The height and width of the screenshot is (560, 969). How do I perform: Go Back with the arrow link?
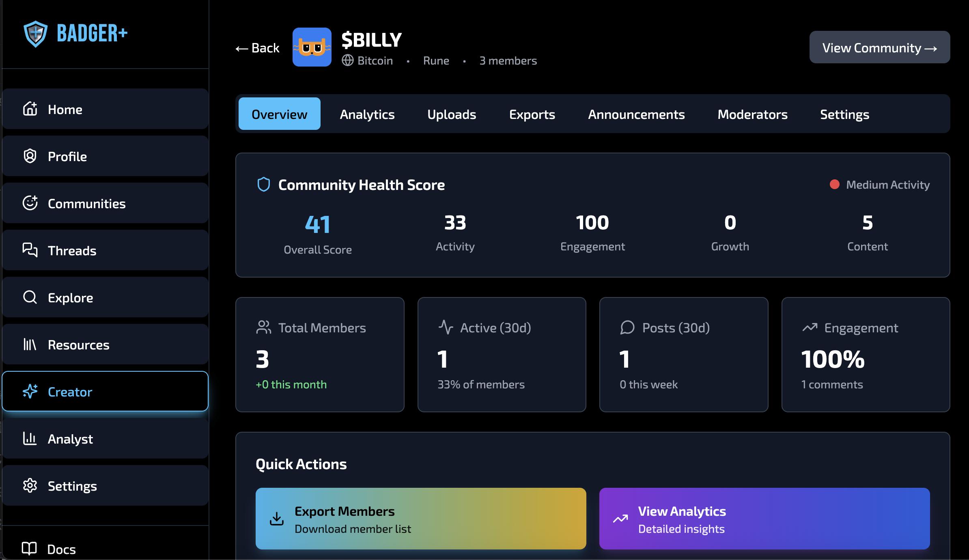[x=258, y=48]
